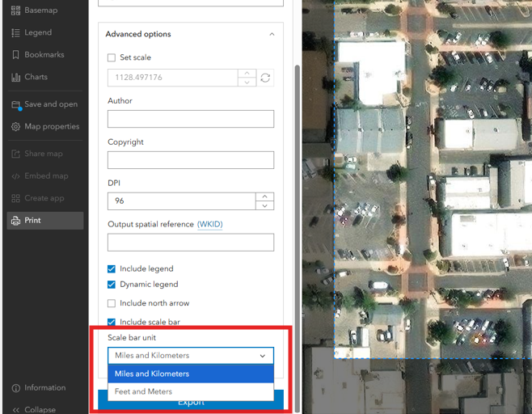532x414 pixels.
Task: Choose Miles and Kilometers option
Action: click(x=191, y=374)
